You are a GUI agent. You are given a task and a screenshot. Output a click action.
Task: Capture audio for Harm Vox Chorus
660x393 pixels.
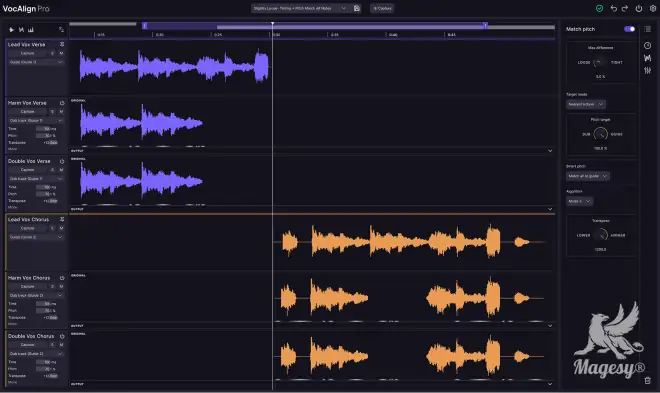pos(27,287)
